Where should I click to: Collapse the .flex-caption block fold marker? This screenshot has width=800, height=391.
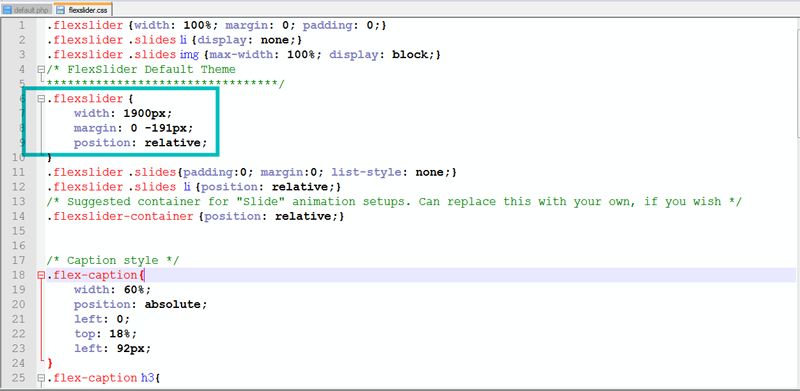tap(40, 275)
